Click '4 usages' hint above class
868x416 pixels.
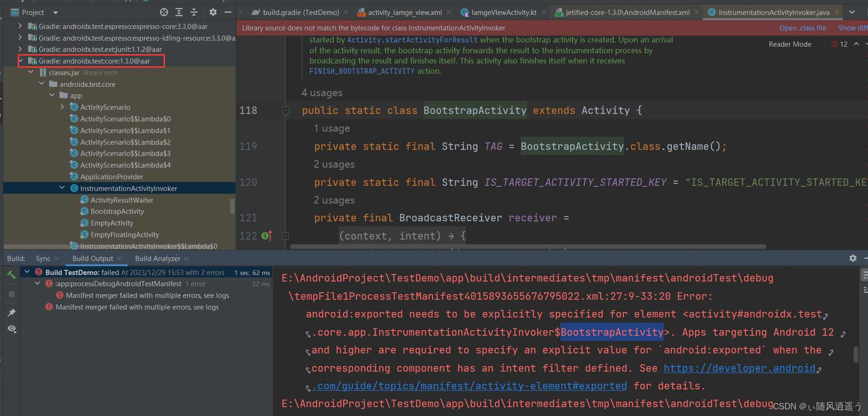point(322,92)
